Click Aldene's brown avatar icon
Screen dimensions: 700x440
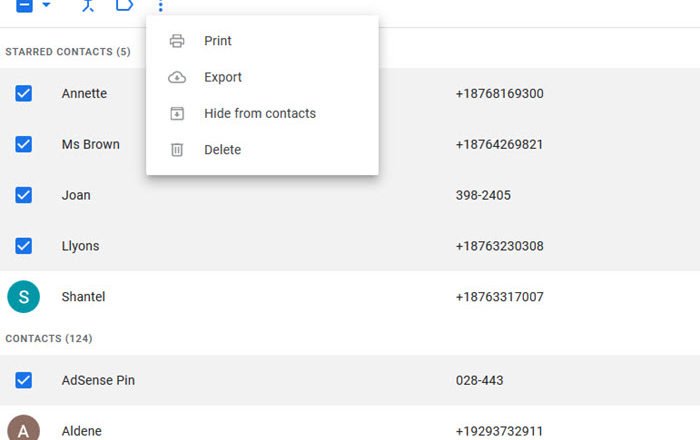coord(23,428)
